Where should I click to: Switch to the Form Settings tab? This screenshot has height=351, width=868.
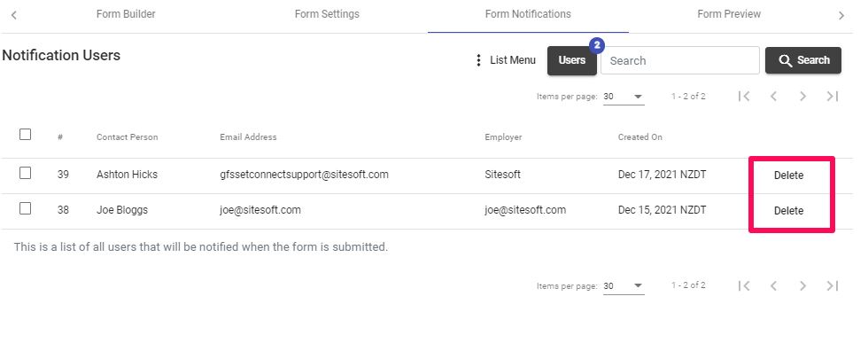click(x=327, y=14)
